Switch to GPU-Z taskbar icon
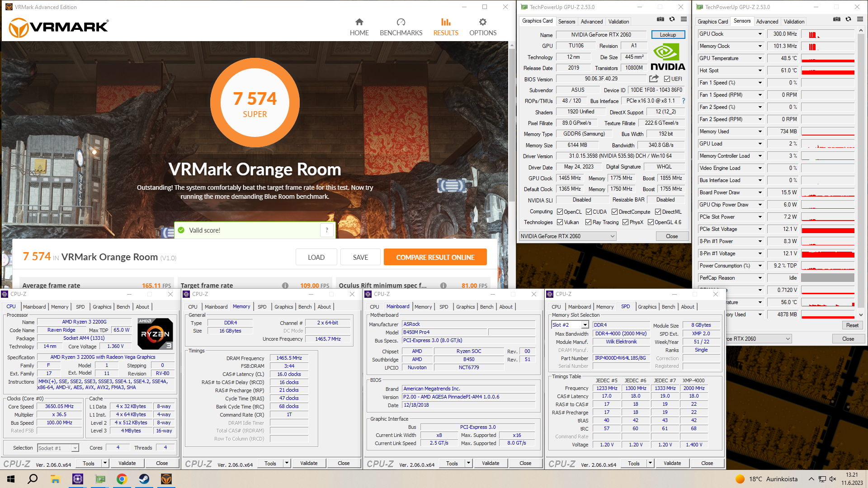The height and width of the screenshot is (488, 868). (x=100, y=479)
